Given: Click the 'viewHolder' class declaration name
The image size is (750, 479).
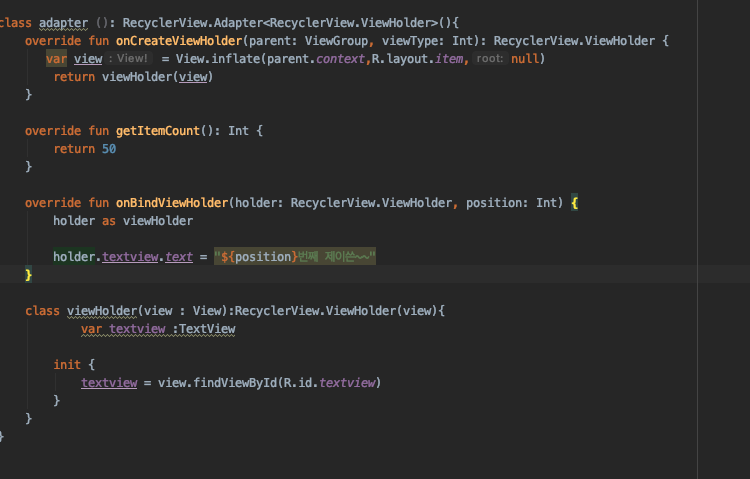Looking at the screenshot, I should coord(102,311).
